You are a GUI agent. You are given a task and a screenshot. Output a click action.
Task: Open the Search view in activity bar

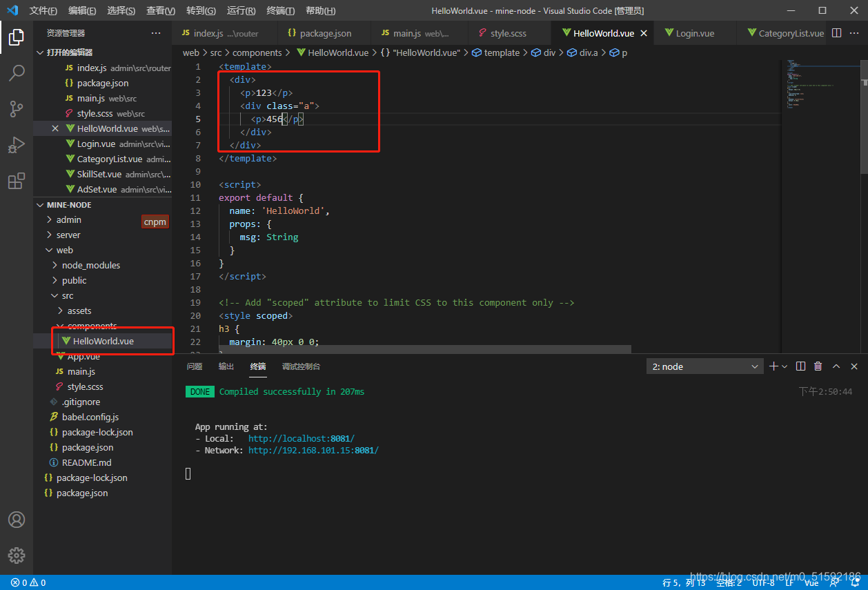17,72
